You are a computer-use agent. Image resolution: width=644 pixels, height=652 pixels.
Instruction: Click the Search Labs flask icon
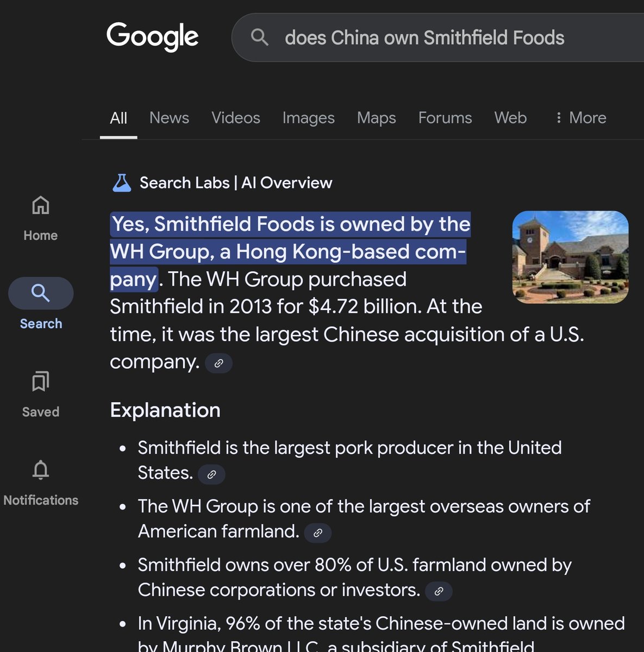[122, 183]
